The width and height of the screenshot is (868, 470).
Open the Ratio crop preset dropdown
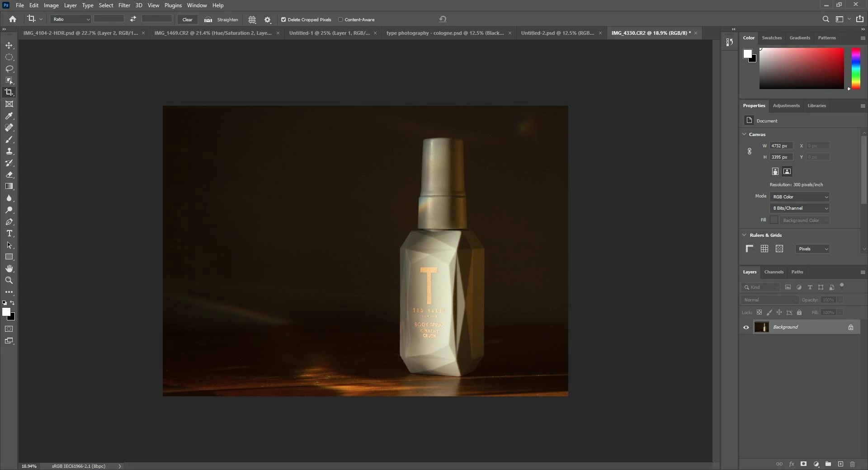[x=71, y=19]
